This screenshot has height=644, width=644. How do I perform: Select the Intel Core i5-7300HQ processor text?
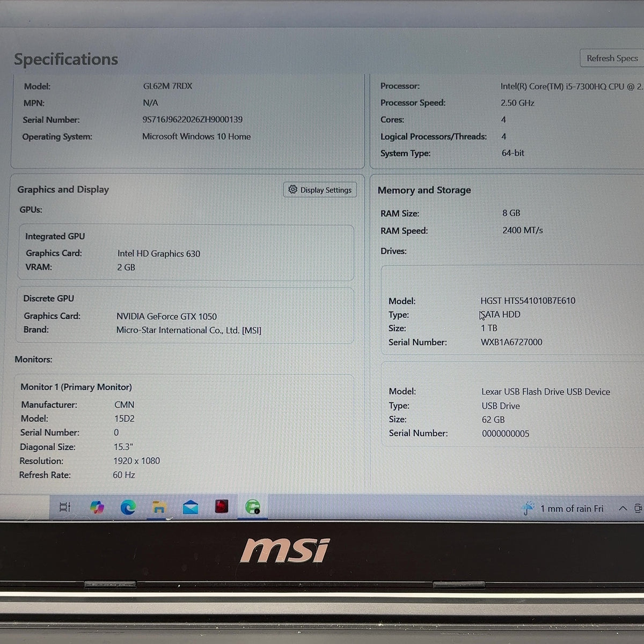pyautogui.click(x=571, y=86)
